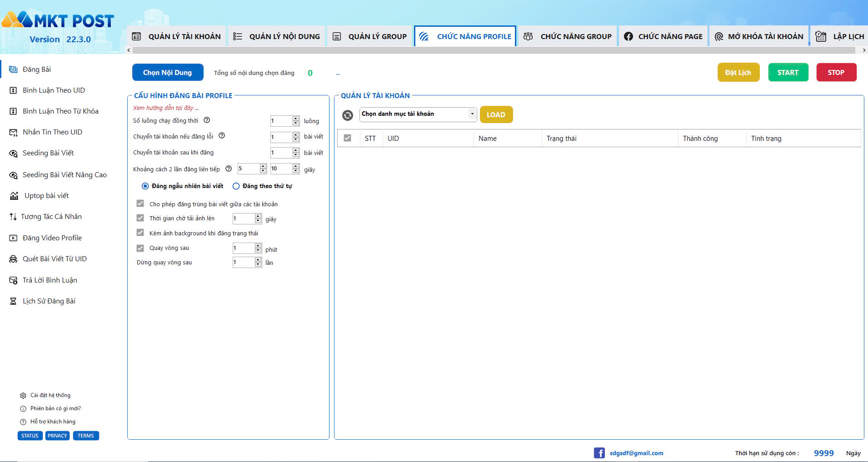Click stepper on the 10 giây interval field

(x=296, y=169)
